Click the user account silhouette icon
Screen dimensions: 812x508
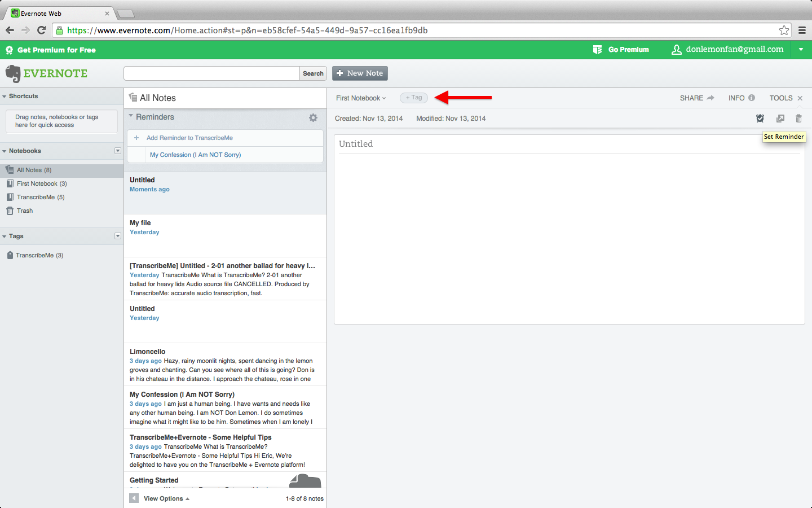tap(677, 50)
